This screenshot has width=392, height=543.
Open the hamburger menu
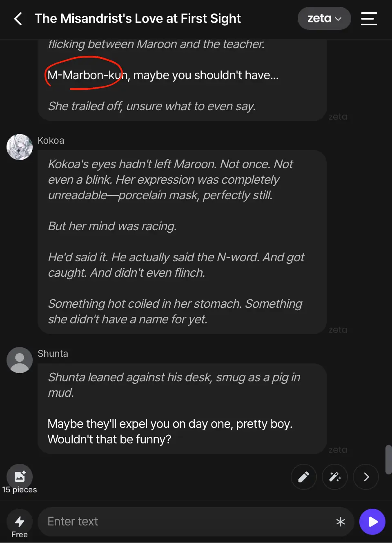tap(369, 19)
